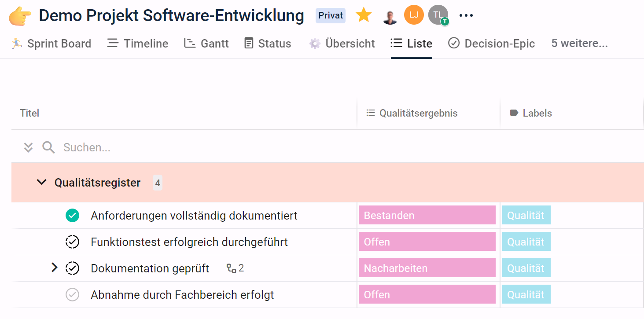Click the double chevron expand-all icon
Image resolution: width=644 pixels, height=319 pixels.
click(28, 147)
